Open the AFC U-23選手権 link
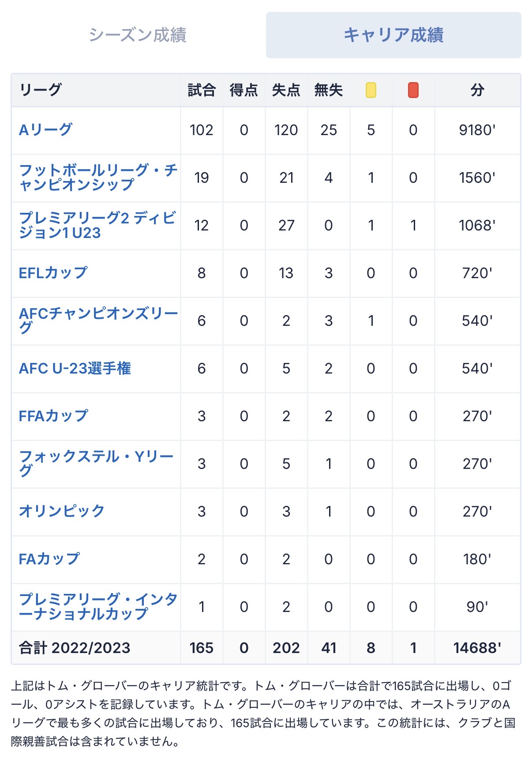Image resolution: width=532 pixels, height=759 pixels. click(75, 368)
